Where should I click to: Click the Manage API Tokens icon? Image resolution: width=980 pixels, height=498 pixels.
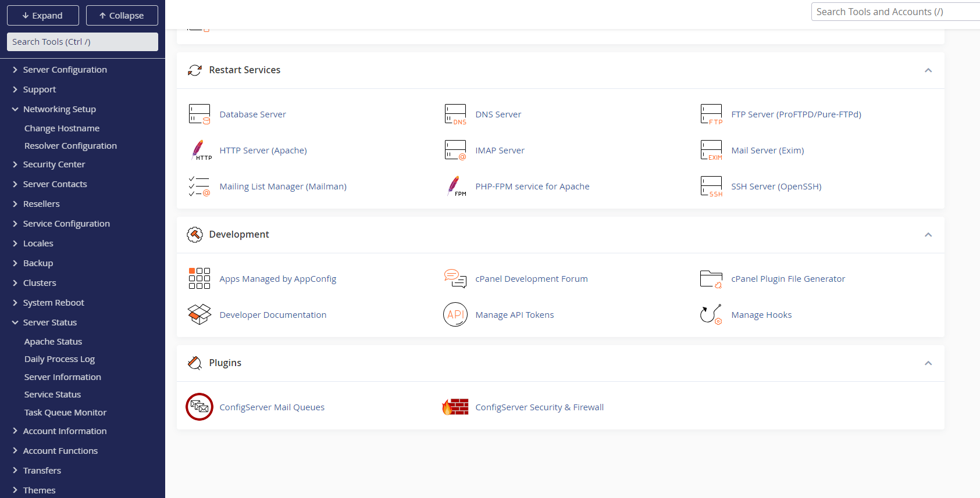point(455,315)
